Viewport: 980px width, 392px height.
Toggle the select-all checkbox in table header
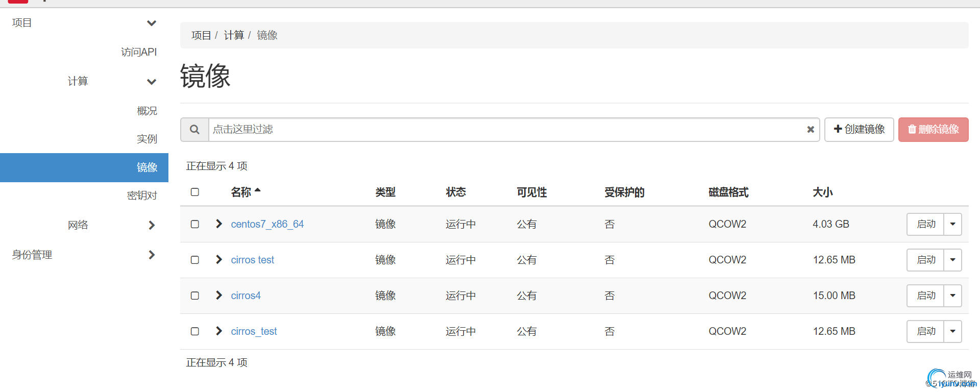[194, 192]
